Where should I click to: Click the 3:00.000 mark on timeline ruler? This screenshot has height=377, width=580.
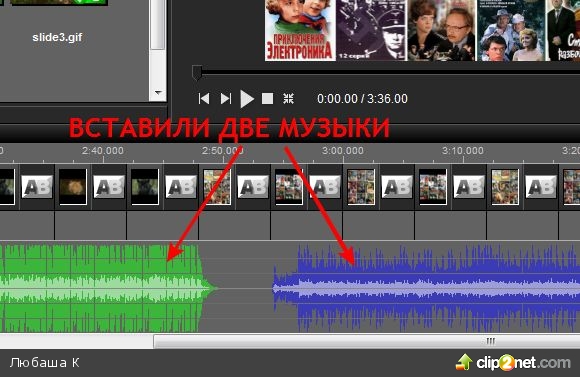pos(343,151)
